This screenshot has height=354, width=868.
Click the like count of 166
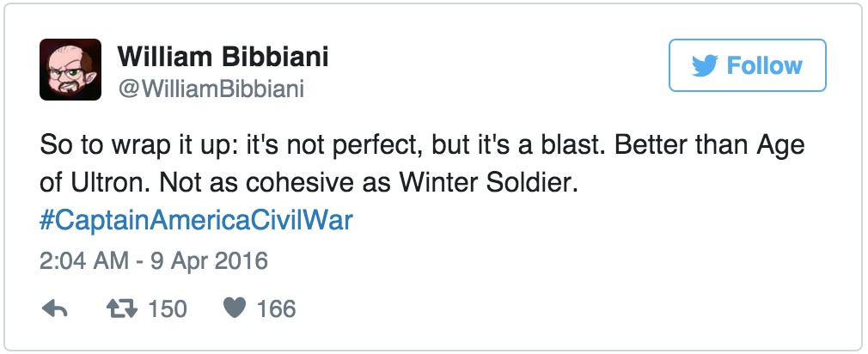(276, 309)
